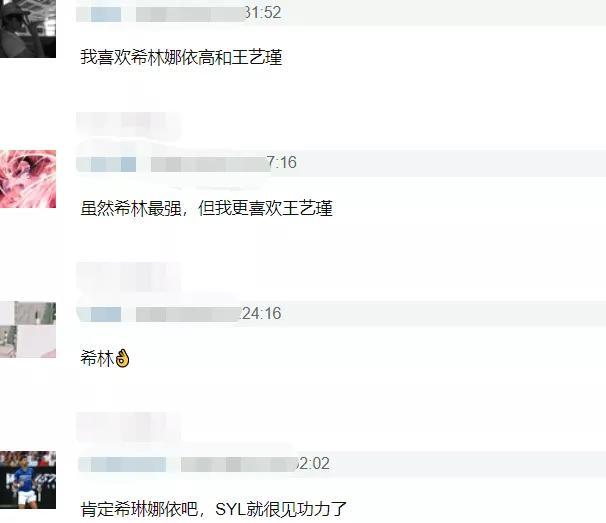Select comment 肯定希琳娜依吧，SYL就很见功力了
This screenshot has width=606, height=523.
click(214, 509)
